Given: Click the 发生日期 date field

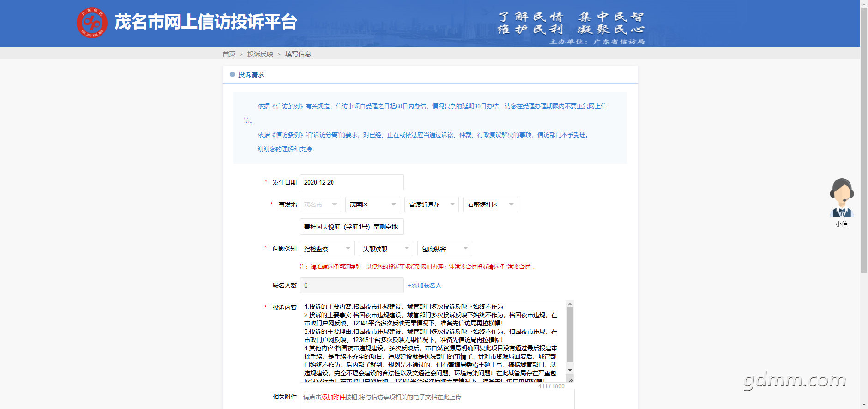Looking at the screenshot, I should (351, 182).
